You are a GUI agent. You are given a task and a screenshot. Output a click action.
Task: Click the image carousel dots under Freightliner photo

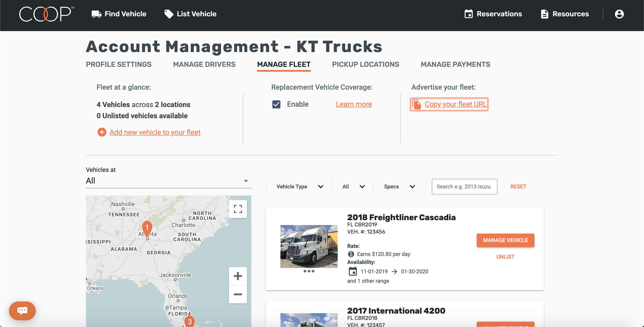coord(309,271)
